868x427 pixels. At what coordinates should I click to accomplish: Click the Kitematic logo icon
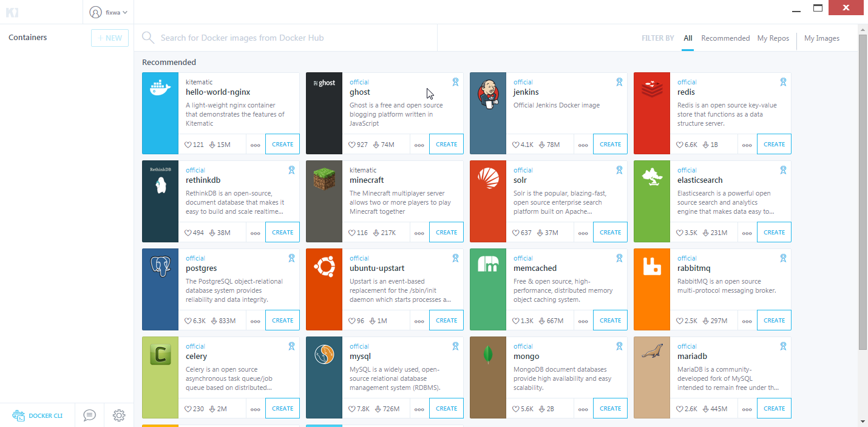[13, 12]
